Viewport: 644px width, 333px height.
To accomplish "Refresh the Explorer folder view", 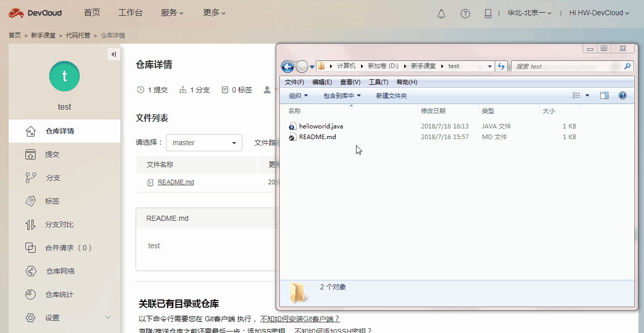I will [x=501, y=66].
